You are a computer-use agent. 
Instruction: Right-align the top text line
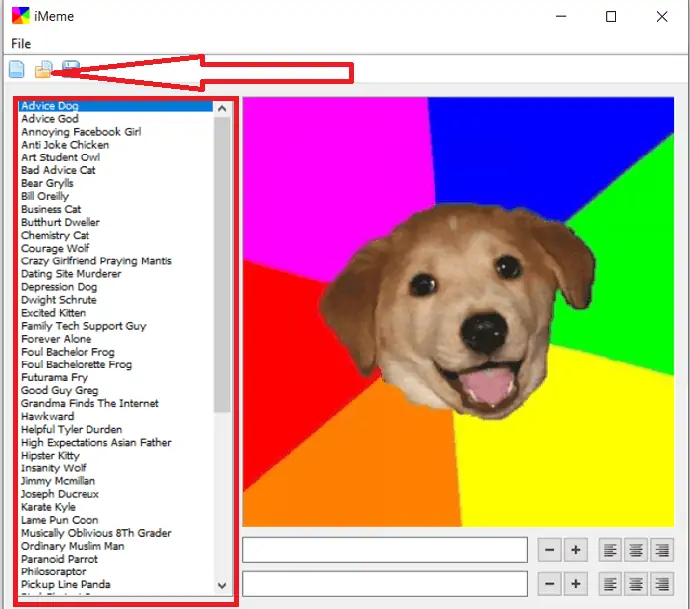pos(660,549)
